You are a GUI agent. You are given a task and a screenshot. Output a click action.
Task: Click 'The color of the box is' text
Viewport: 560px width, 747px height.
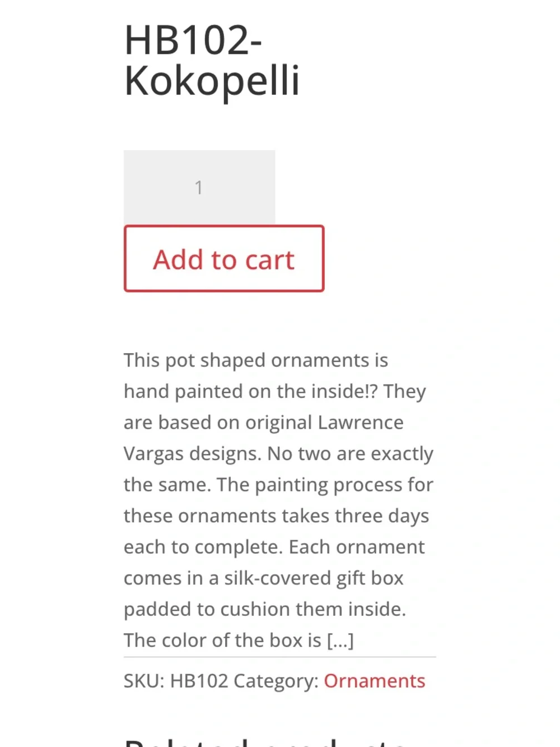pos(223,640)
